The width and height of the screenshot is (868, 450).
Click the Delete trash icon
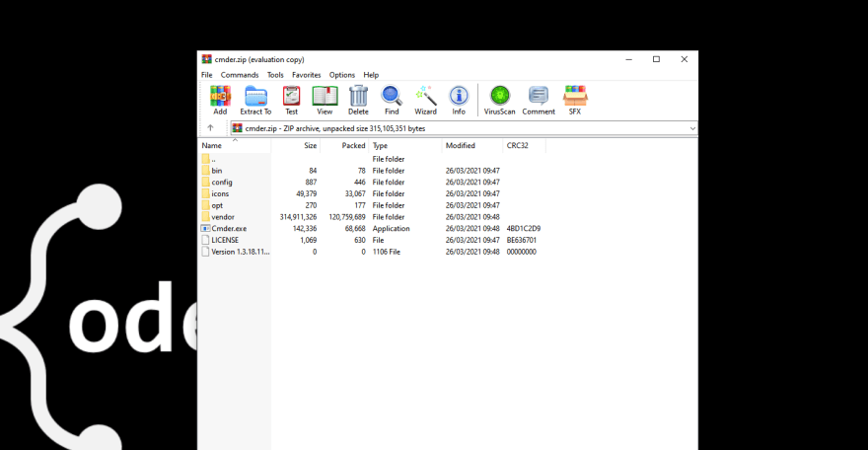(358, 101)
